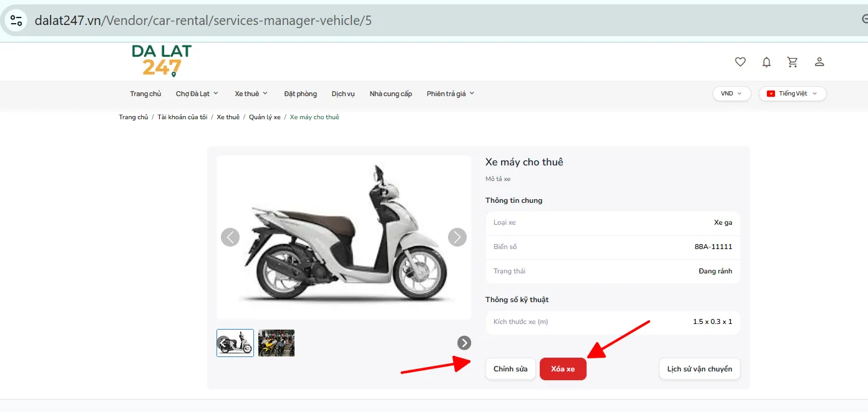
Task: Expand the Tiếng Việt language dropdown
Action: 792,94
